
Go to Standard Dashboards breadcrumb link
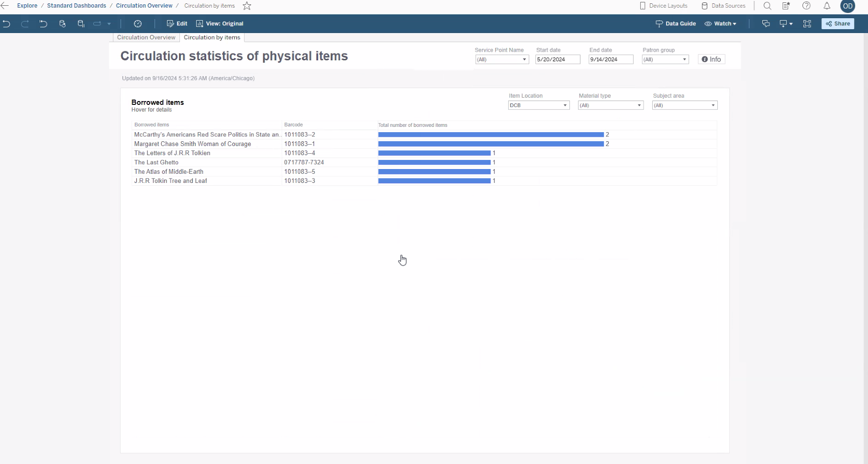[77, 6]
